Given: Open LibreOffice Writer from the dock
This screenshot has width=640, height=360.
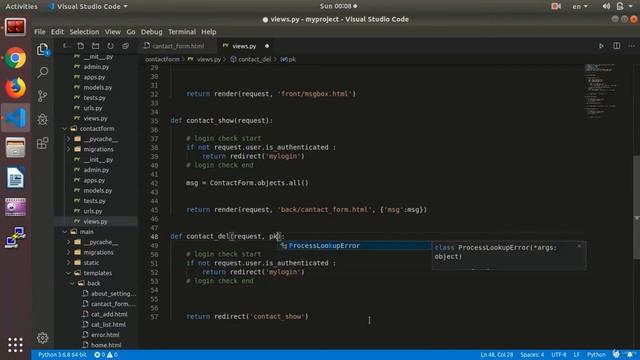Looking at the screenshot, I should (16, 178).
